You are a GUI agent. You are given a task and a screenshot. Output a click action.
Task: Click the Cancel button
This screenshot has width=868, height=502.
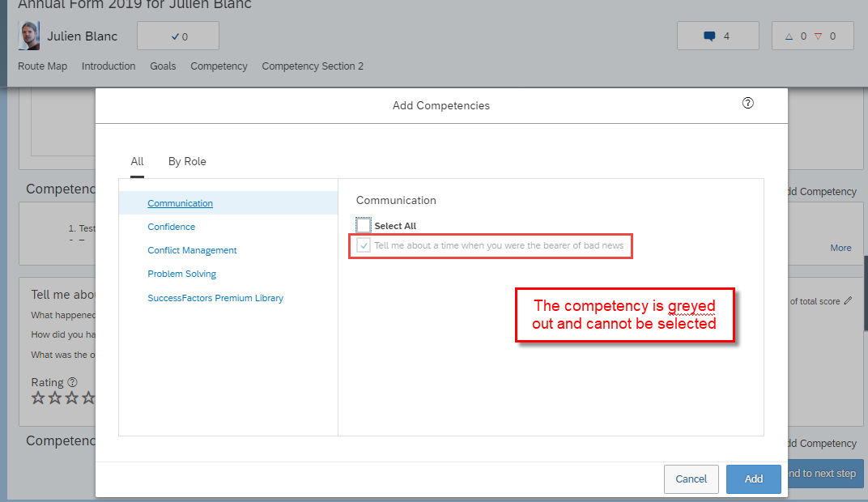(691, 479)
